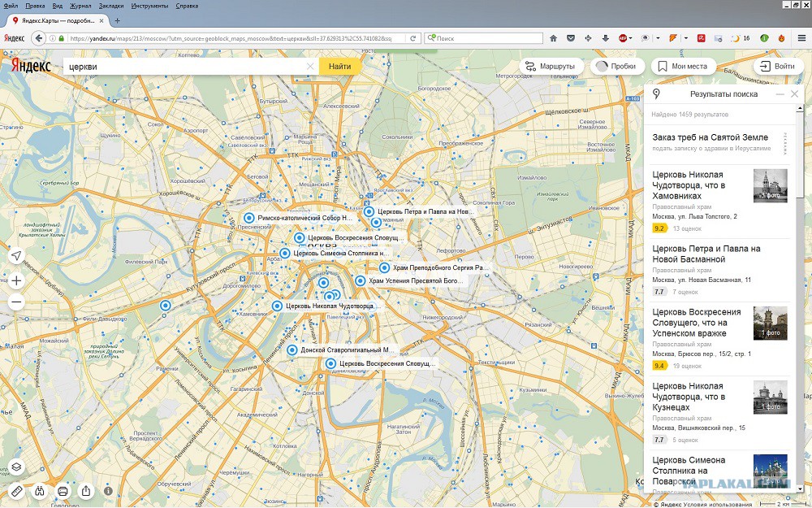The image size is (812, 508).
Task: Click the marker for Церковь Симеона Столпника
Action: pyautogui.click(x=285, y=254)
